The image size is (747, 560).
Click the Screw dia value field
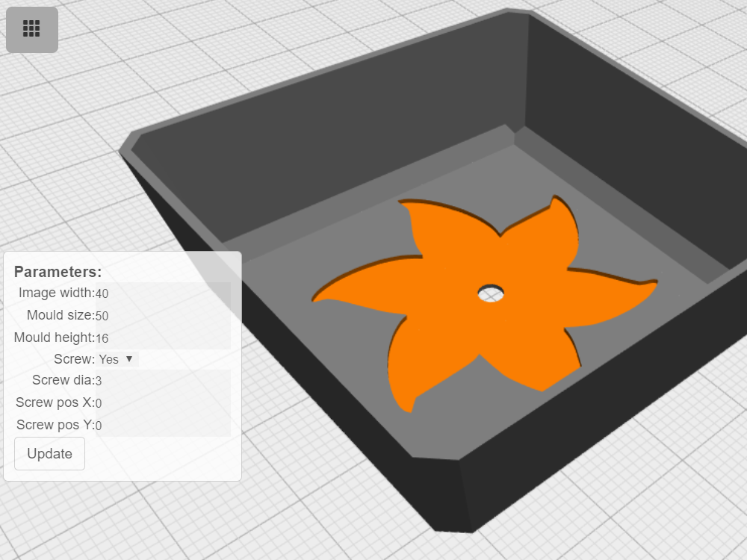click(x=162, y=381)
